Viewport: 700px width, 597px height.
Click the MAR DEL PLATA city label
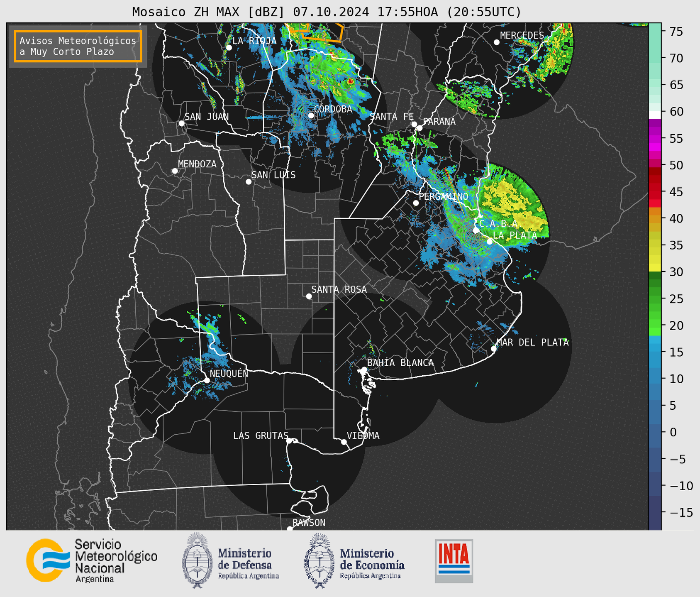point(532,343)
